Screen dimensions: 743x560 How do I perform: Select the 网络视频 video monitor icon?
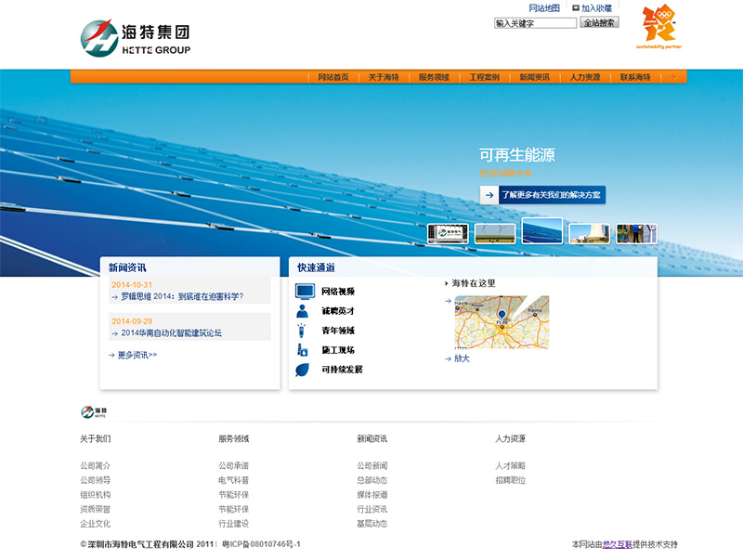pos(304,292)
